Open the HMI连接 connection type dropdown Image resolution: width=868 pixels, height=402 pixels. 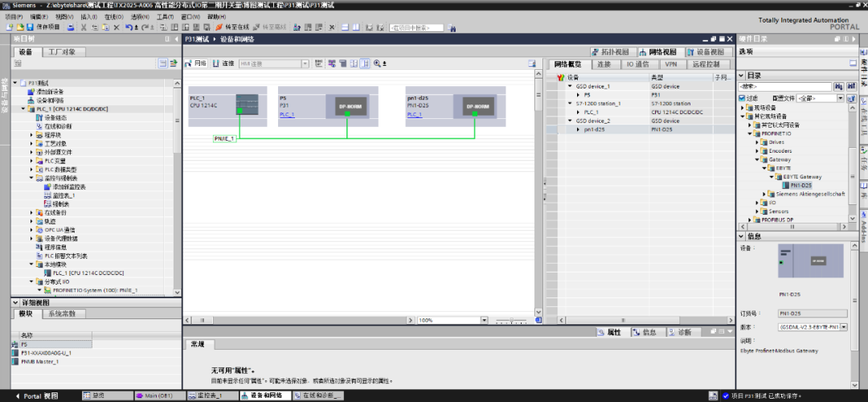pos(305,64)
